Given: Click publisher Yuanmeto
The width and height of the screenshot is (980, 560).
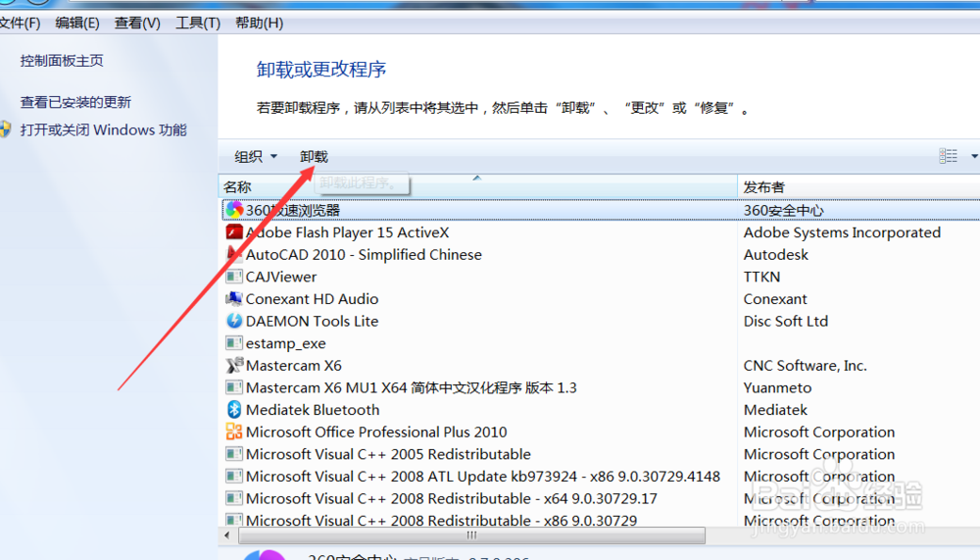Looking at the screenshot, I should tap(777, 388).
